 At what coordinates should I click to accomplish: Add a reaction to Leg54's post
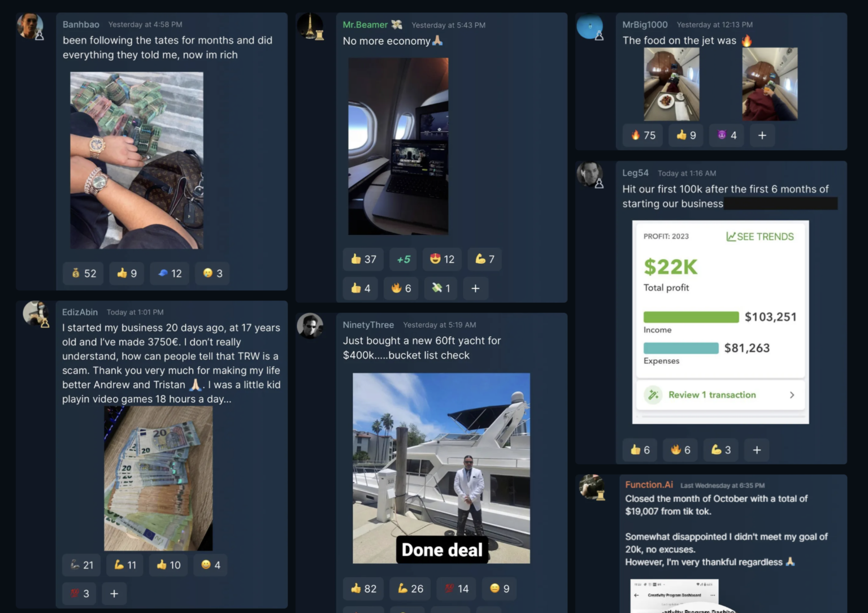pos(757,450)
